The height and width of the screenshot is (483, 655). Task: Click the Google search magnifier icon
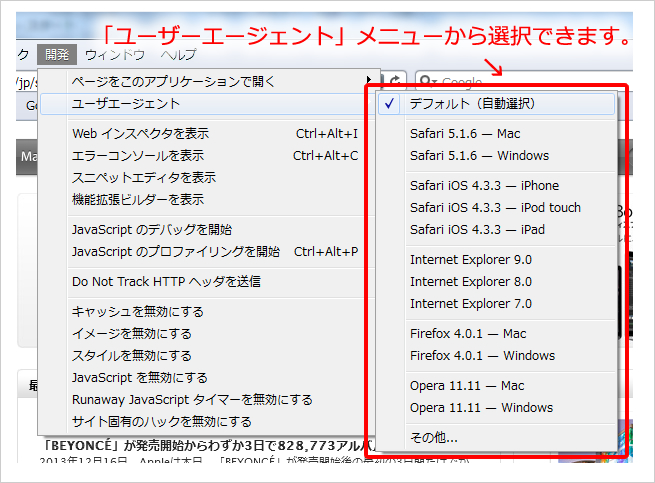tap(426, 82)
